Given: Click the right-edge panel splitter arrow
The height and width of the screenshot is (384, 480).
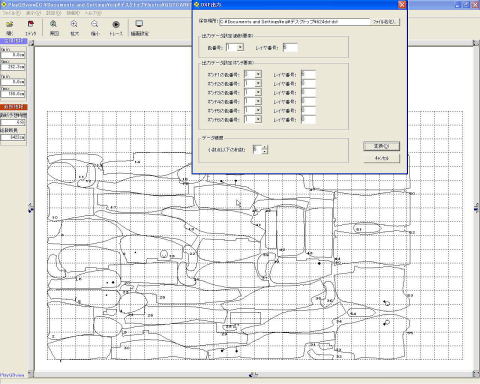Looking at the screenshot, I should point(477,208).
